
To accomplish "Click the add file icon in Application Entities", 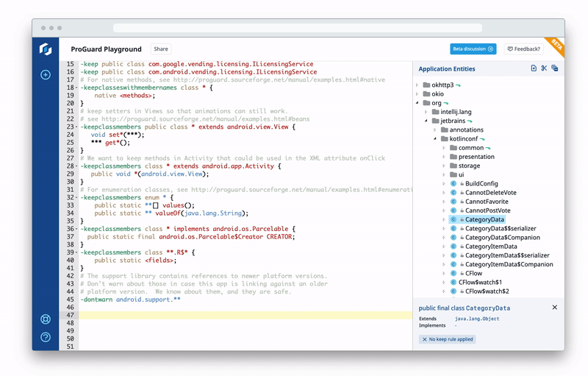I will (x=534, y=68).
